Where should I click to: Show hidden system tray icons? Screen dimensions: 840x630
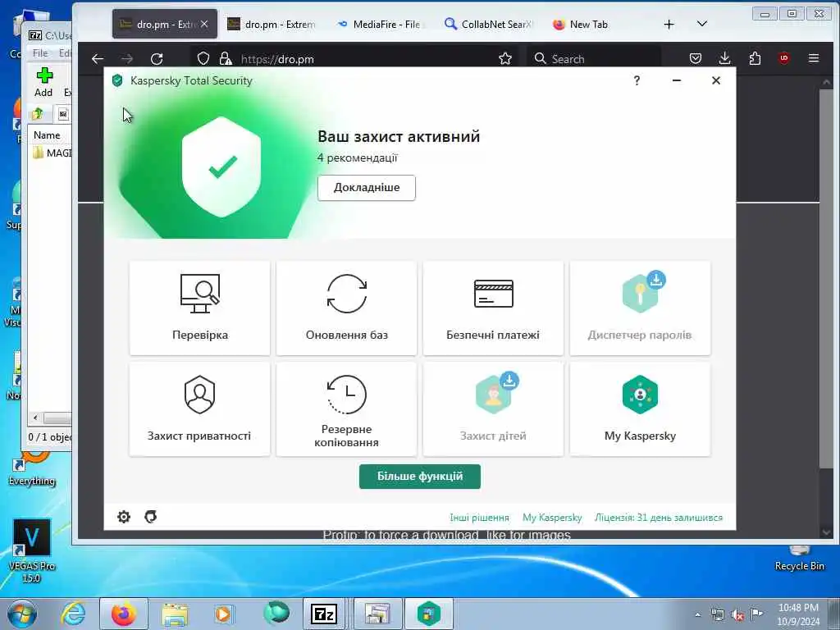pyautogui.click(x=697, y=615)
